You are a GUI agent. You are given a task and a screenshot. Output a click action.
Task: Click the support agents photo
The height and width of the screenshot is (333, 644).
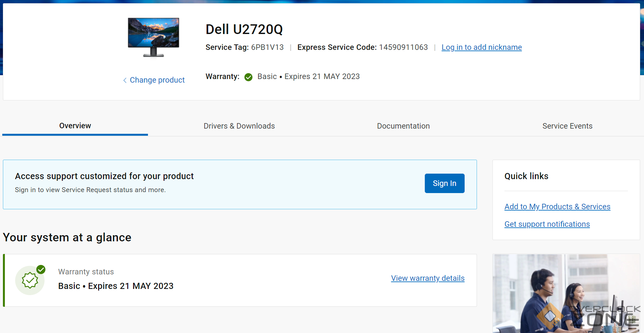[566, 293]
